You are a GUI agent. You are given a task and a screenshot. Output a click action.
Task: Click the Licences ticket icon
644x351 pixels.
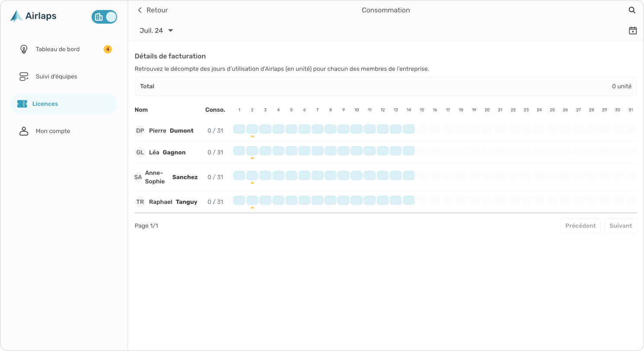[22, 104]
